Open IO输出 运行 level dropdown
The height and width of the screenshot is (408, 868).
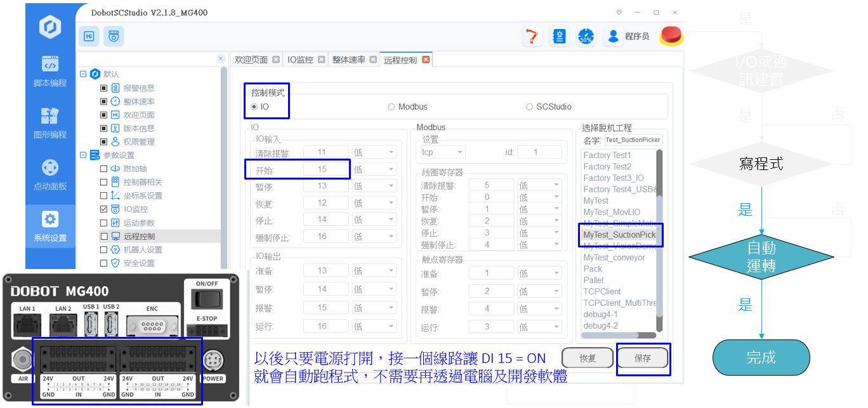pyautogui.click(x=375, y=326)
